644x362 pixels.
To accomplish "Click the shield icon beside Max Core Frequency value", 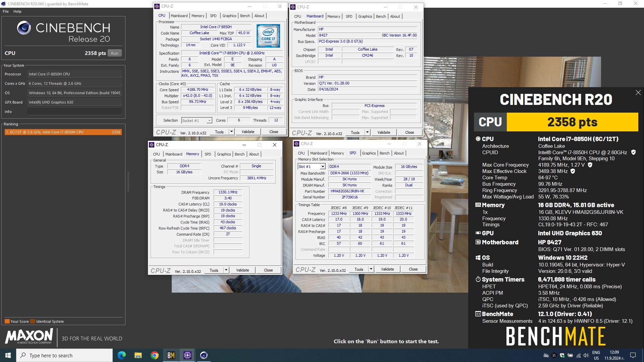I will [590, 165].
